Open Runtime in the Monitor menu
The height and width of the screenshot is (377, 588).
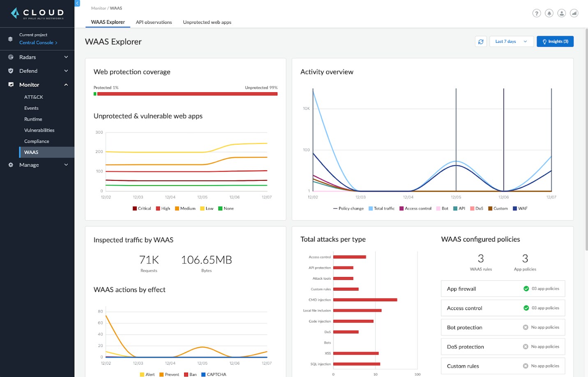(33, 119)
